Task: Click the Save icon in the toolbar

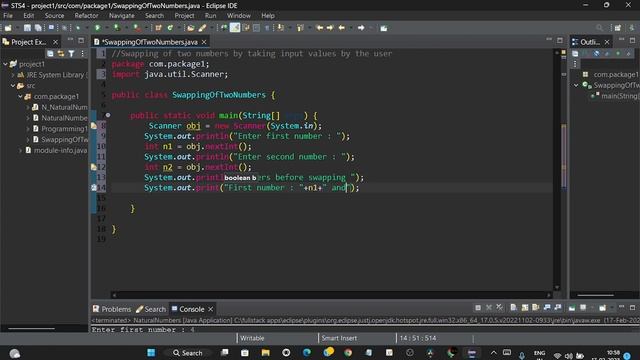Action: [27, 28]
